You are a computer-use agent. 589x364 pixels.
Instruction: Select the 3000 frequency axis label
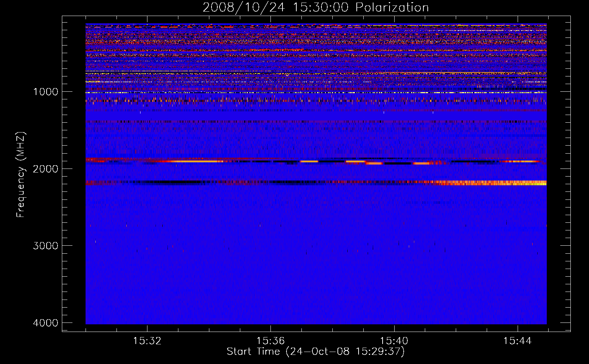tap(46, 246)
